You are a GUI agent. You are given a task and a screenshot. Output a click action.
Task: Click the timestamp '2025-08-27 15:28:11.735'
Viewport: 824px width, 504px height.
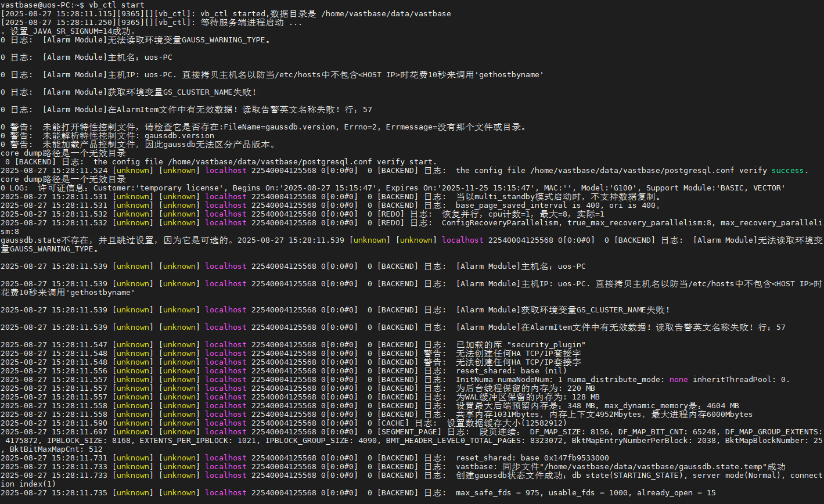(x=54, y=492)
